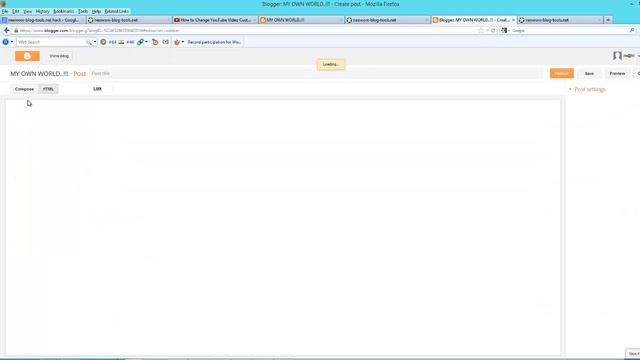The height and width of the screenshot is (360, 640).
Task: Open the address bar history dropdown arrow
Action: pos(487,31)
